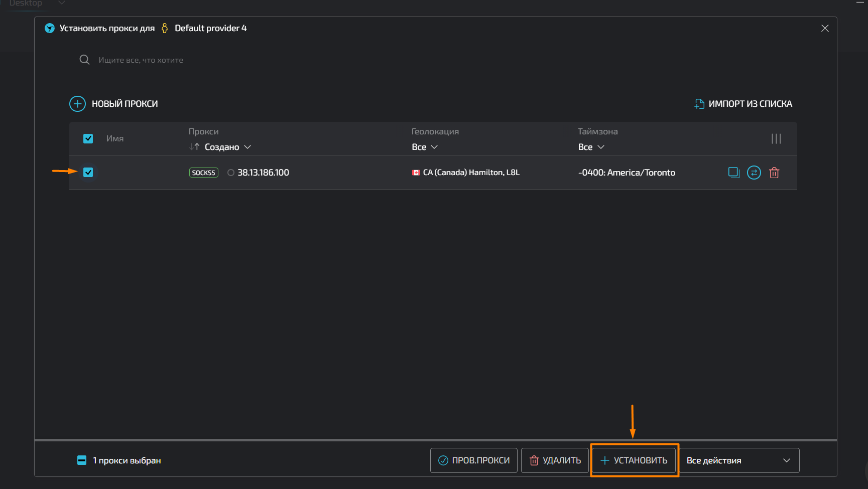Click the proxy status circle indicator

pos(231,173)
